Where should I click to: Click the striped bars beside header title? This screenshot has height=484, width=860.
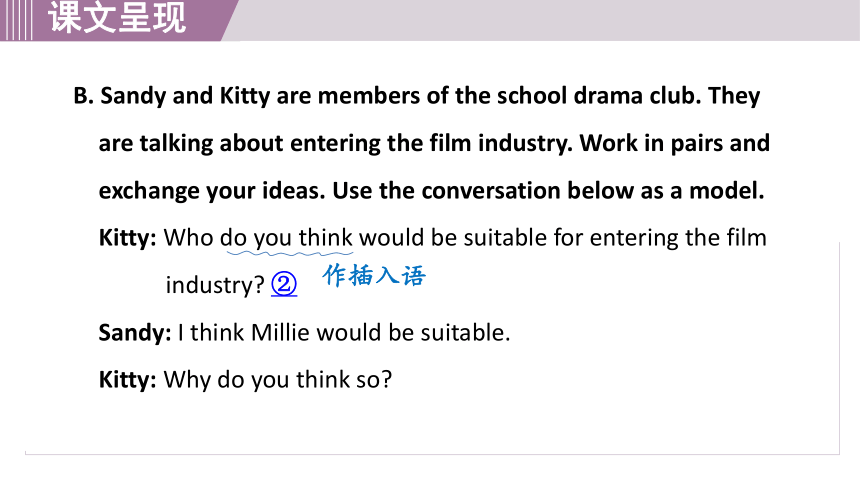[16, 20]
